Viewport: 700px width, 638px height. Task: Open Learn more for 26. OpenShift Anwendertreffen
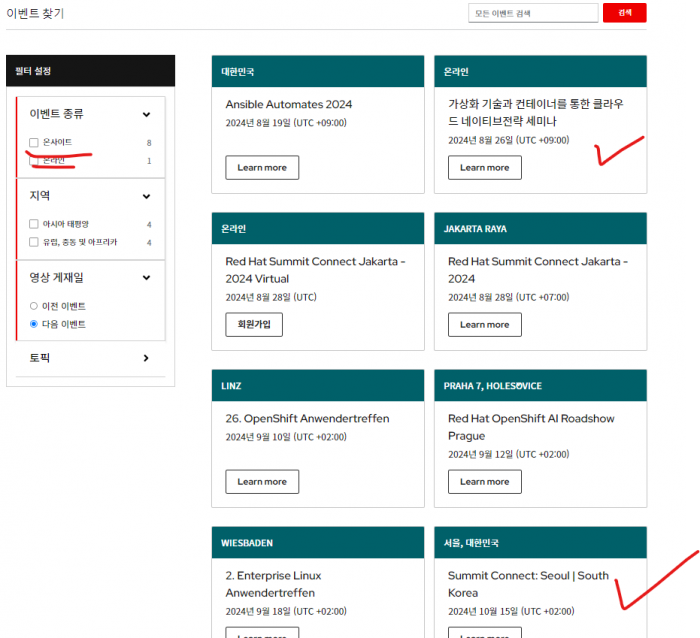tap(262, 482)
